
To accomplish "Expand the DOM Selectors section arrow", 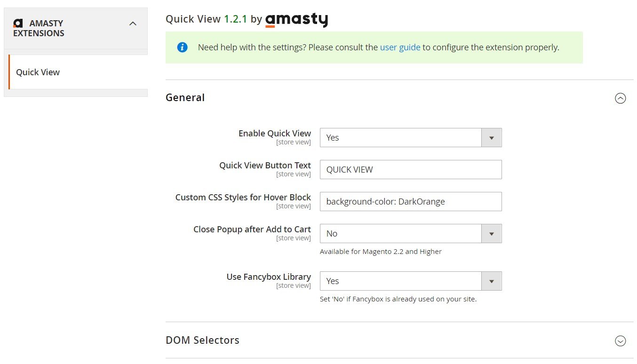I will pos(621,341).
